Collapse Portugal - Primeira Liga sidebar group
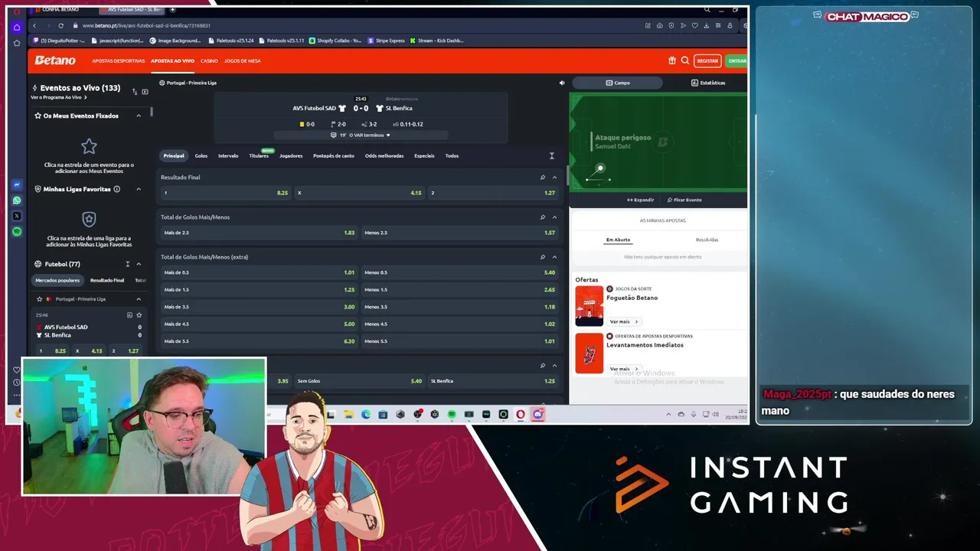This screenshot has width=980, height=551. coord(139,299)
